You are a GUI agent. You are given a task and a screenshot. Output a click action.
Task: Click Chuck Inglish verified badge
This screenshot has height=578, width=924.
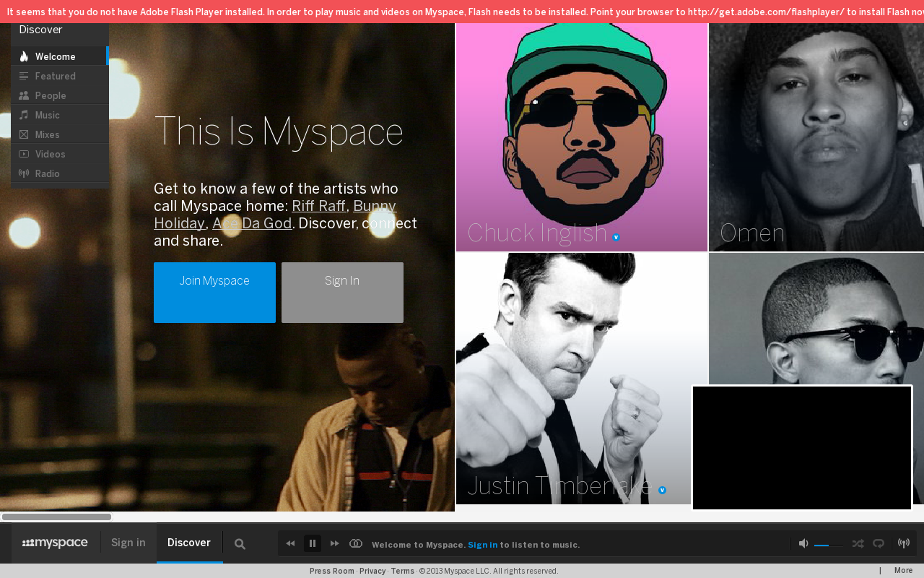coord(616,237)
